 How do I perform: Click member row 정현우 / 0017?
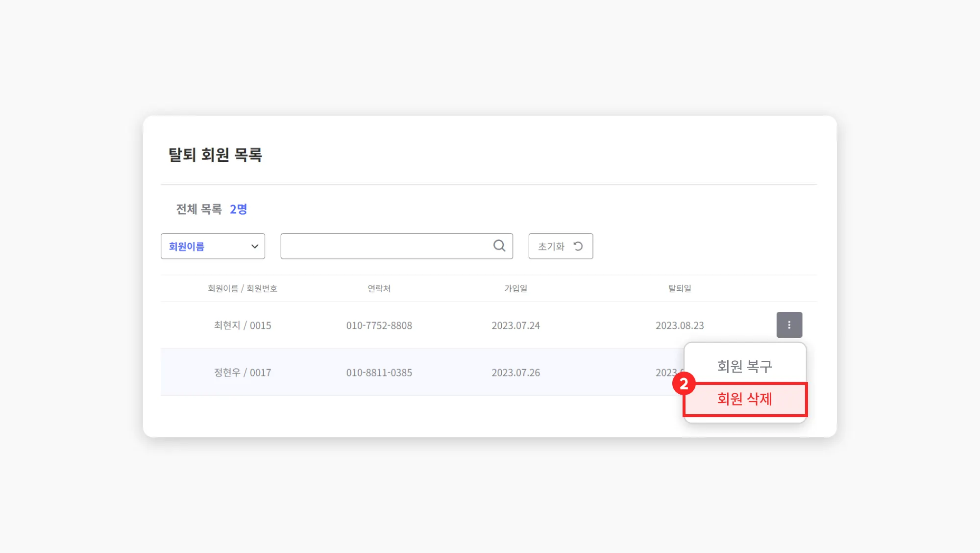(243, 373)
